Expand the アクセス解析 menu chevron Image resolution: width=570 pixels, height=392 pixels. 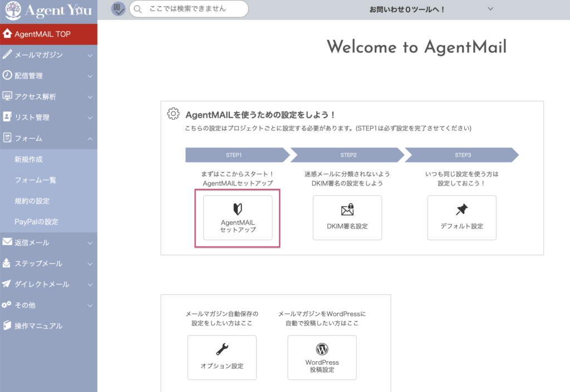coord(90,97)
